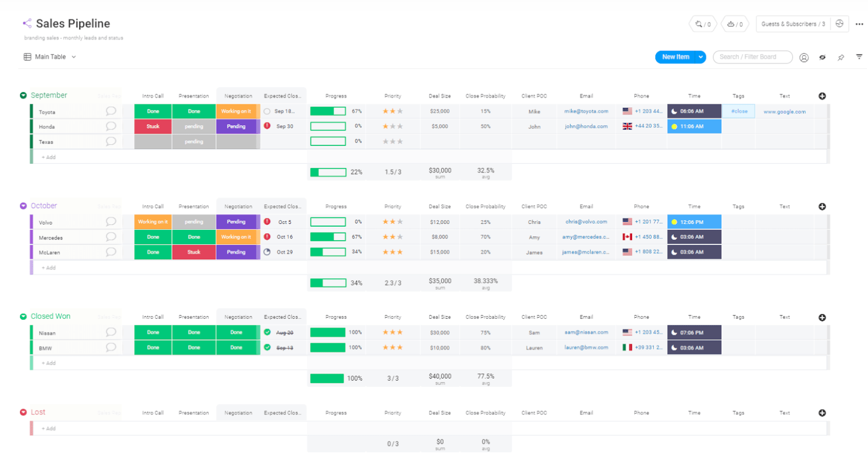Add a column to the Lost group
The width and height of the screenshot is (868, 463).
(x=822, y=413)
